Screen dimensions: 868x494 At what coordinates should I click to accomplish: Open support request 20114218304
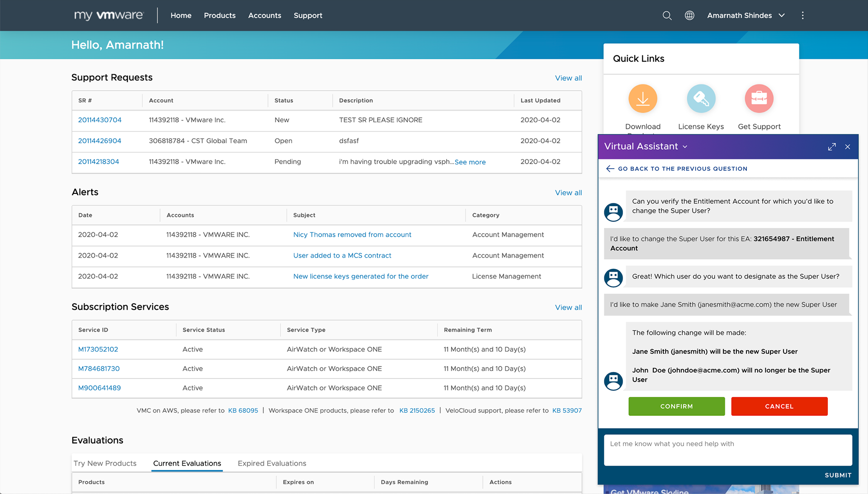[x=99, y=161]
